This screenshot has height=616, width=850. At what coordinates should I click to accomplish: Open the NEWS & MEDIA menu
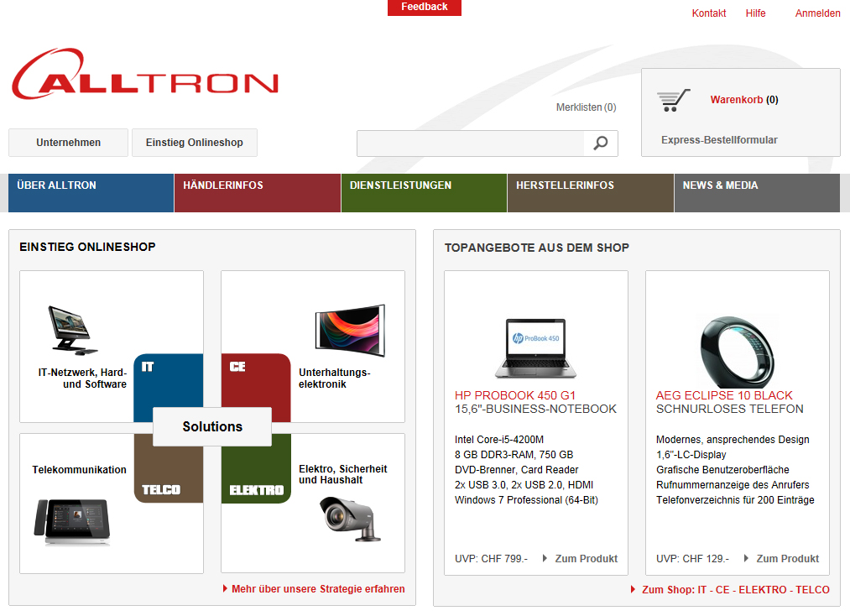[x=758, y=192]
